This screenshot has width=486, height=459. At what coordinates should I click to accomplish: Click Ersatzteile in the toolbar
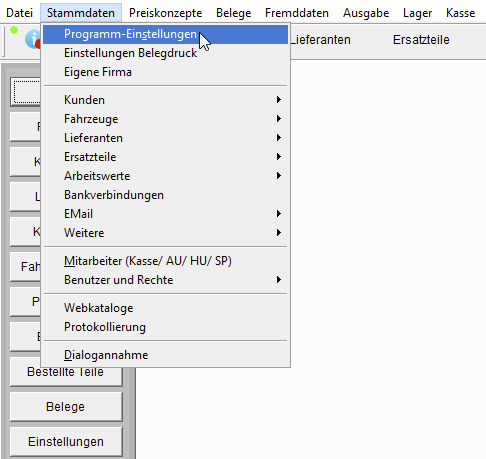pos(421,40)
